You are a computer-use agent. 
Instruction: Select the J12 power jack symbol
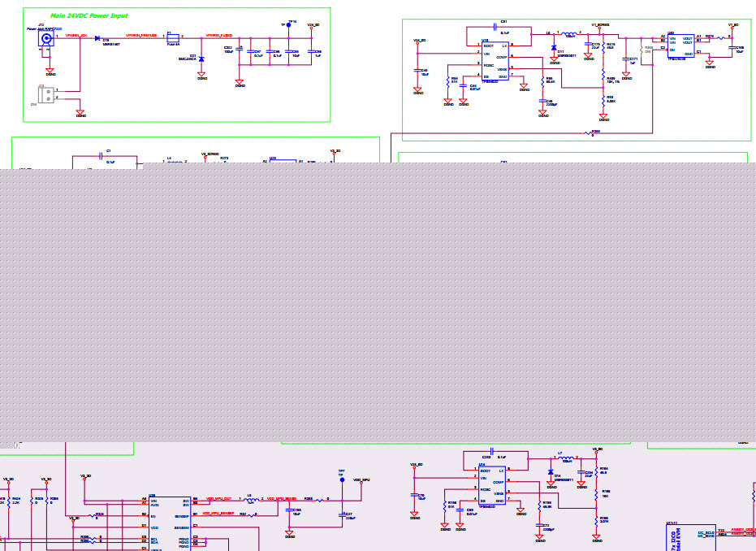(x=49, y=37)
